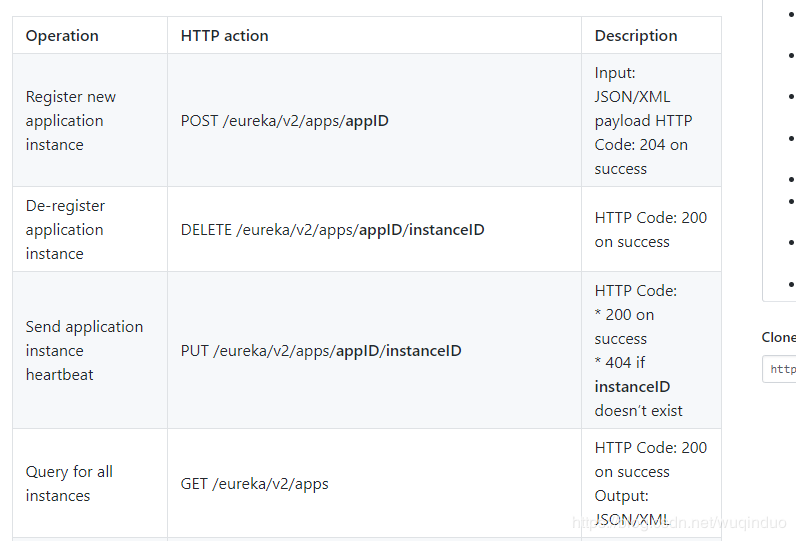This screenshot has height=541, width=796.
Task: Click the HTTP action column header
Action: (224, 36)
